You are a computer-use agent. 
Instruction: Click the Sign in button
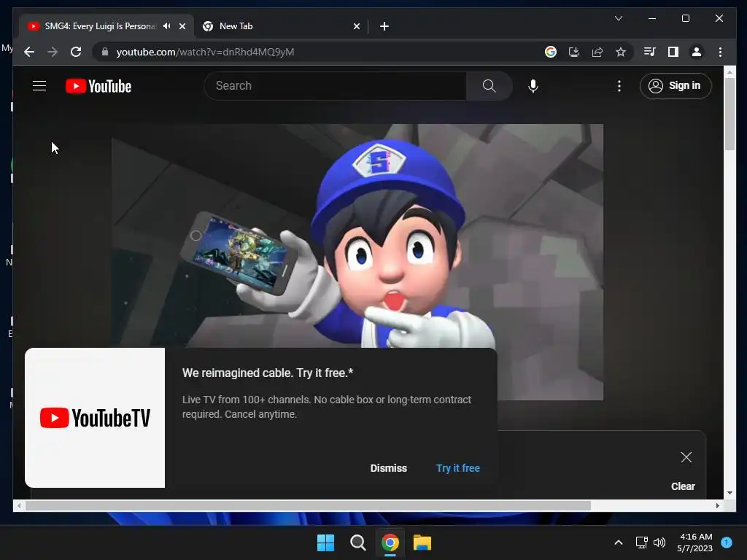[676, 86]
